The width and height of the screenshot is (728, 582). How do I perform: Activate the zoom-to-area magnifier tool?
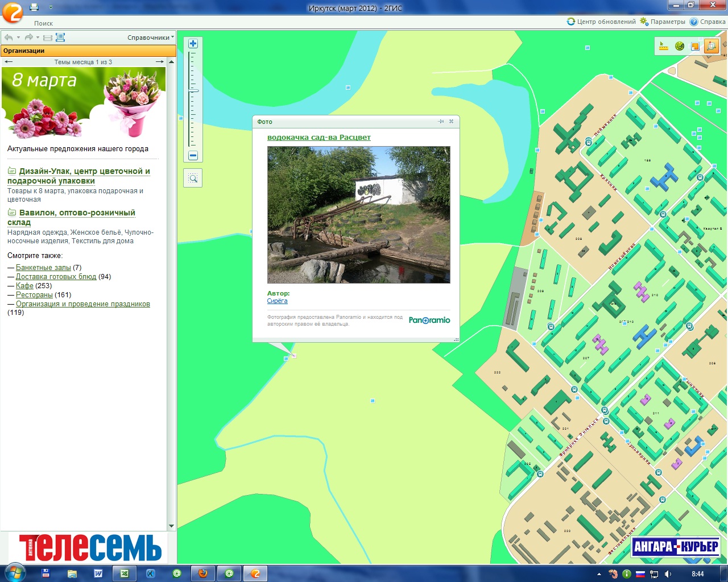(x=193, y=178)
